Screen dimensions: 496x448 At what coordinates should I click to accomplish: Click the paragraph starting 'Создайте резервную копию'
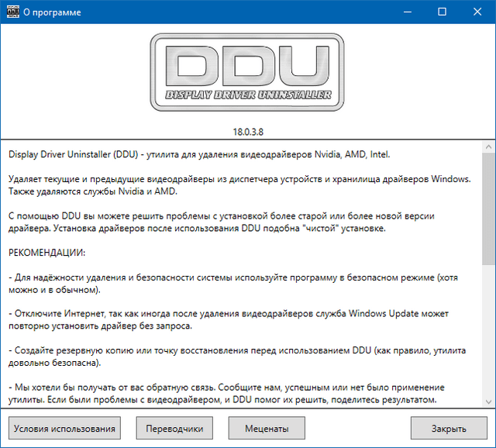237,357
